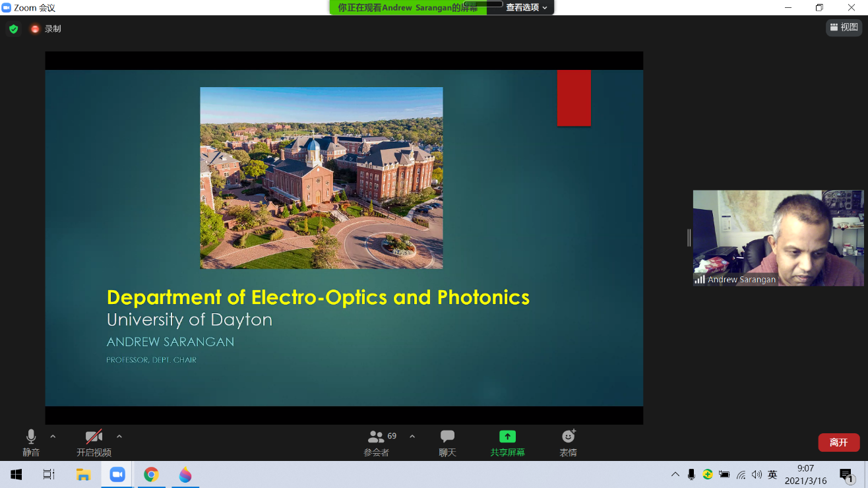
Task: Click the green share screen button
Action: 507,442
